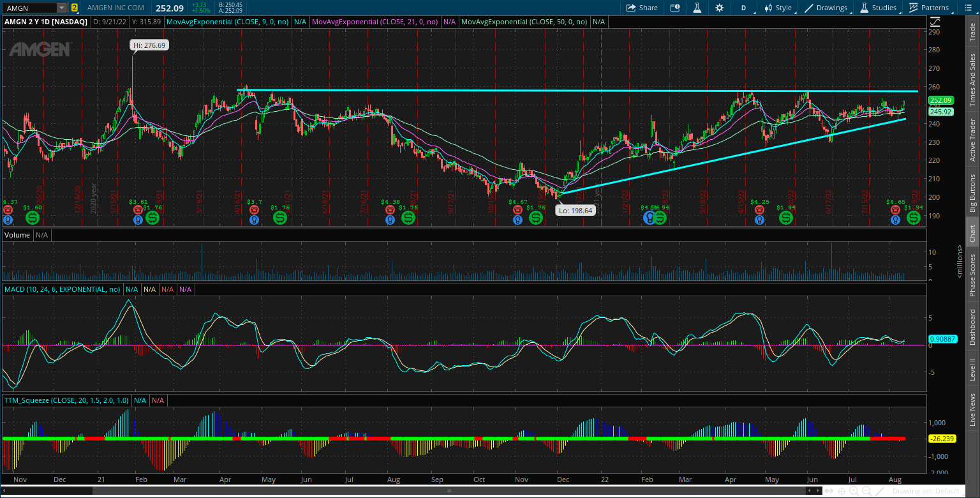The width and height of the screenshot is (980, 498).
Task: Switch to the Trade side tab
Action: [972, 33]
